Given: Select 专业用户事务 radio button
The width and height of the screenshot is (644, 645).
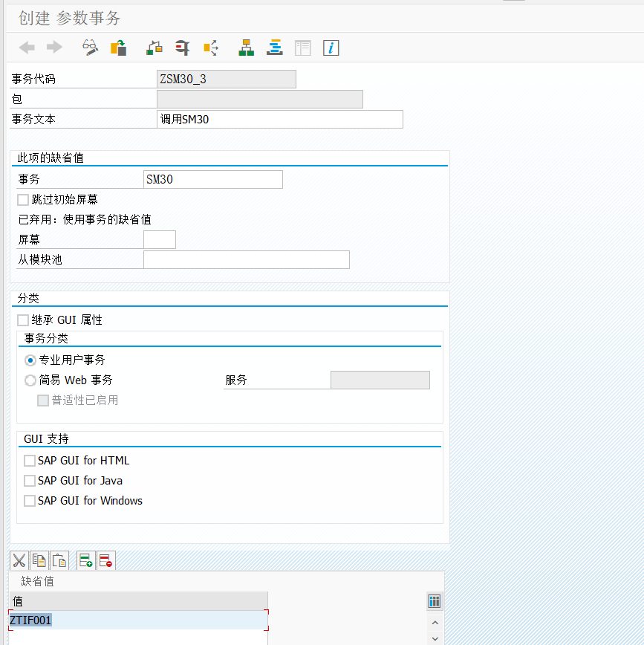Looking at the screenshot, I should coord(30,360).
